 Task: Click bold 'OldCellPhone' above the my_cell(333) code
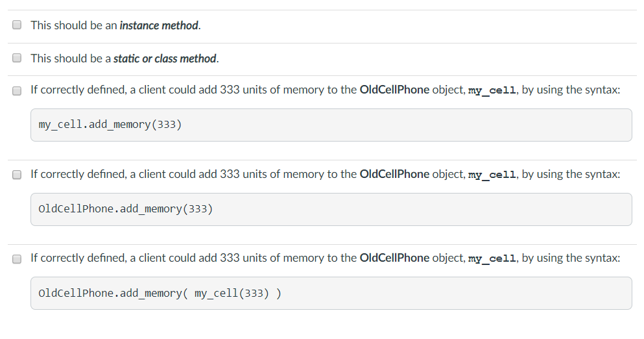click(394, 258)
